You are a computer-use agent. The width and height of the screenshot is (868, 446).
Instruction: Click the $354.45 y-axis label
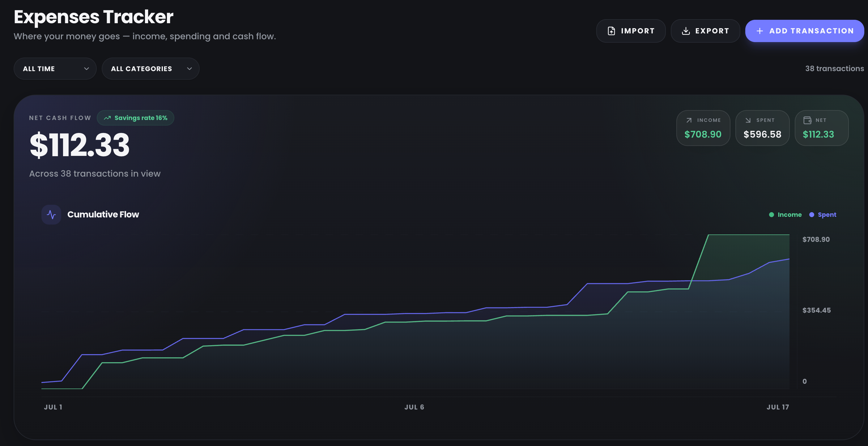[816, 310]
